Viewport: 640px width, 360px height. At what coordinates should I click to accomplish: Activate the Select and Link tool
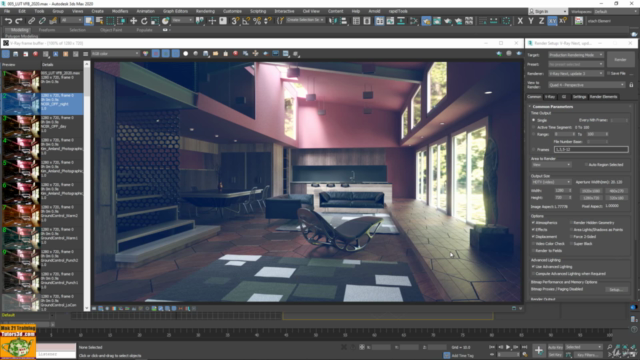(31, 21)
